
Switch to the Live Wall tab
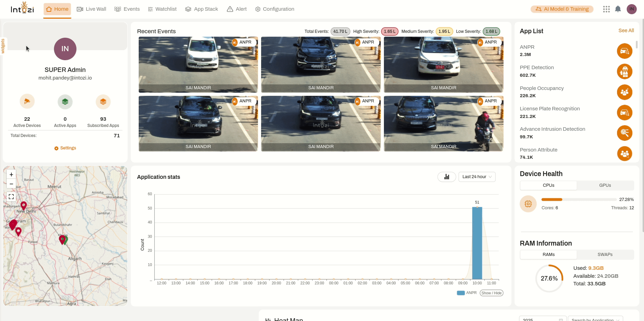point(91,9)
